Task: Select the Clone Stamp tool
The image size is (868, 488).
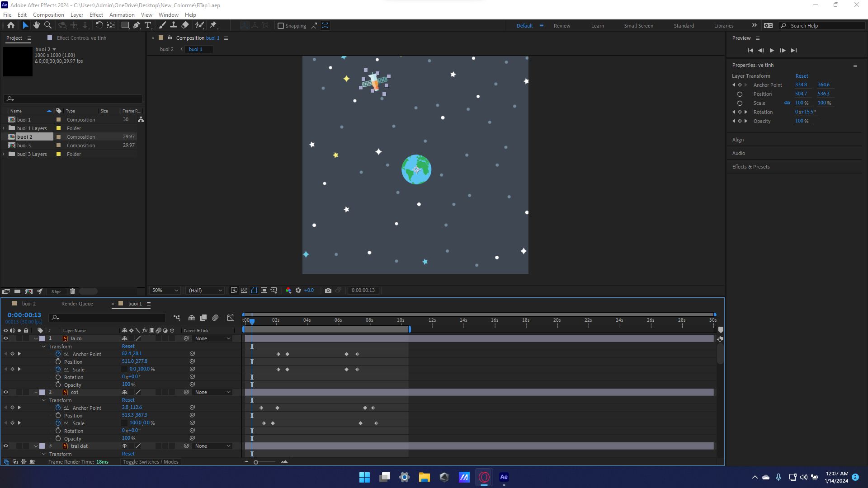Action: click(x=173, y=25)
